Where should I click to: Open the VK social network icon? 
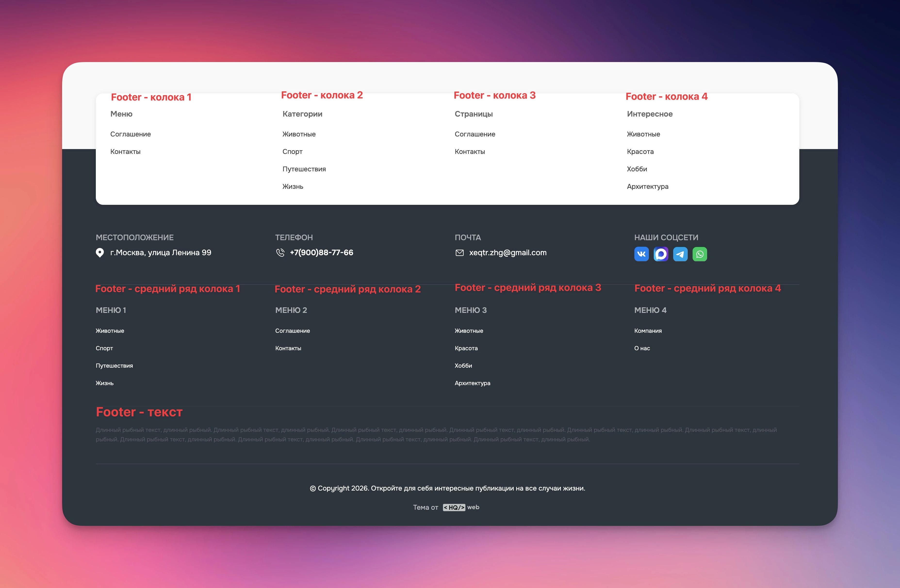click(x=641, y=254)
